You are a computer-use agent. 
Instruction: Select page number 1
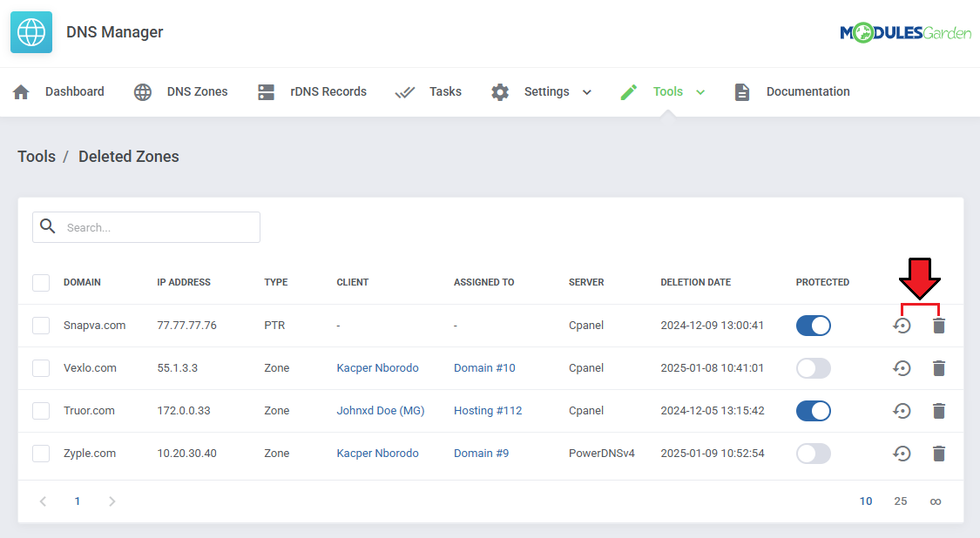[x=77, y=501]
